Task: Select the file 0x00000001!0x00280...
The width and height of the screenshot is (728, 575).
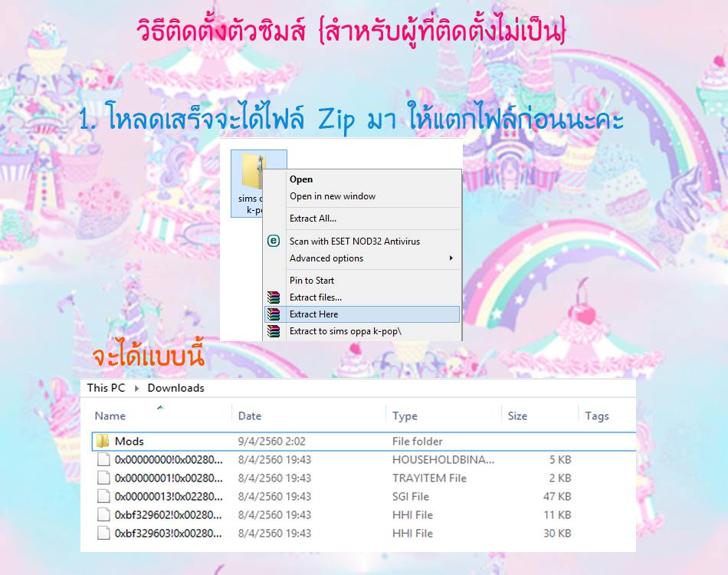Action: [x=169, y=478]
